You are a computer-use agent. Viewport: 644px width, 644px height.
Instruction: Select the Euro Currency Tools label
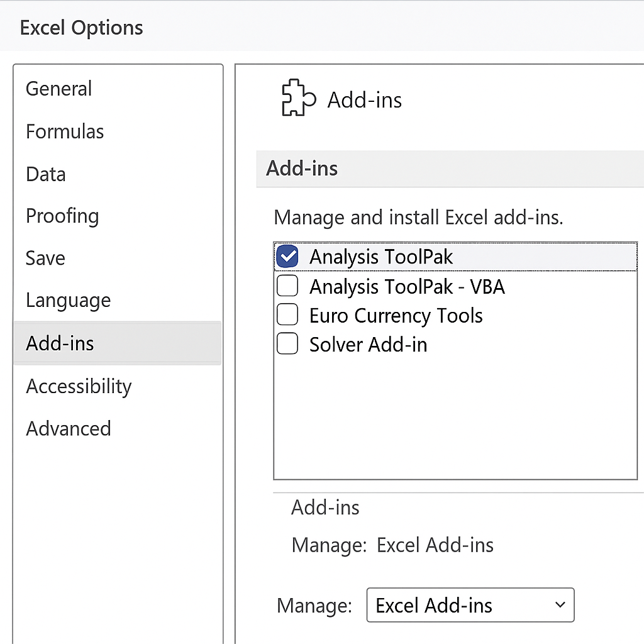[396, 316]
